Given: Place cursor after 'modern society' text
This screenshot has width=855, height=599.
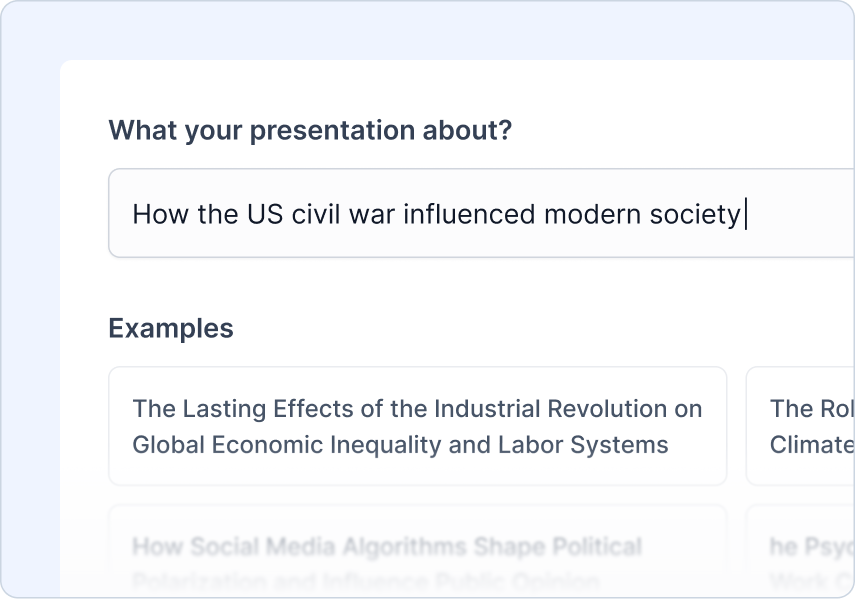Looking at the screenshot, I should point(745,213).
